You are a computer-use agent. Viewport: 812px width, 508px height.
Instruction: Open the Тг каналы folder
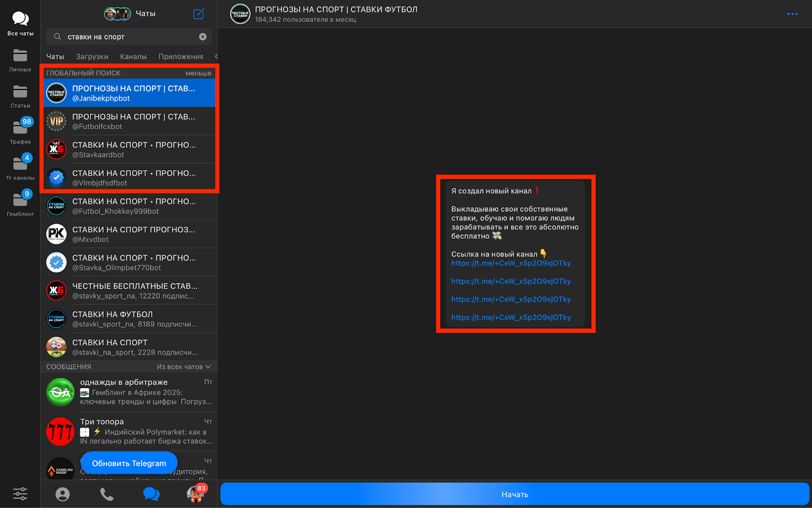20,168
